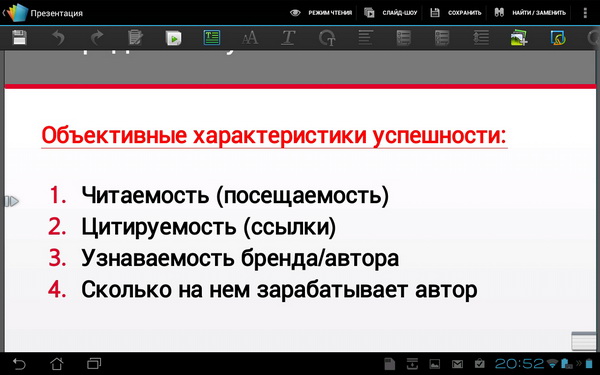
Task: Undo the last action with the undo arrow
Action: (59, 38)
